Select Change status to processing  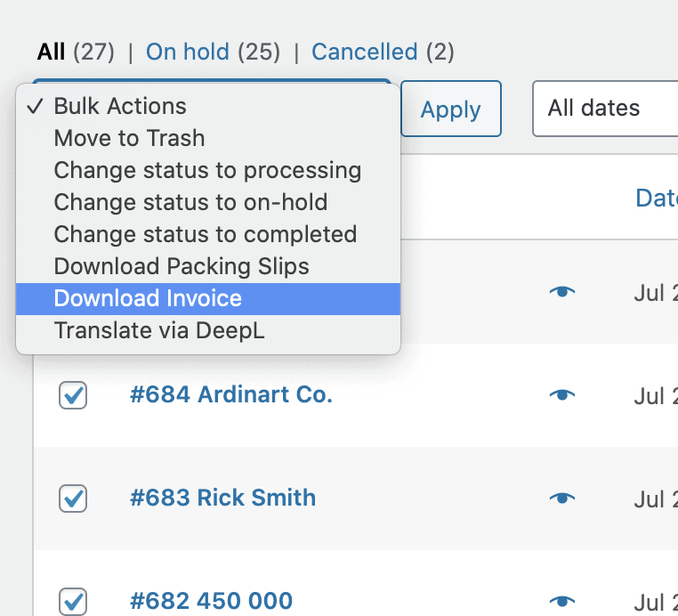(x=207, y=170)
